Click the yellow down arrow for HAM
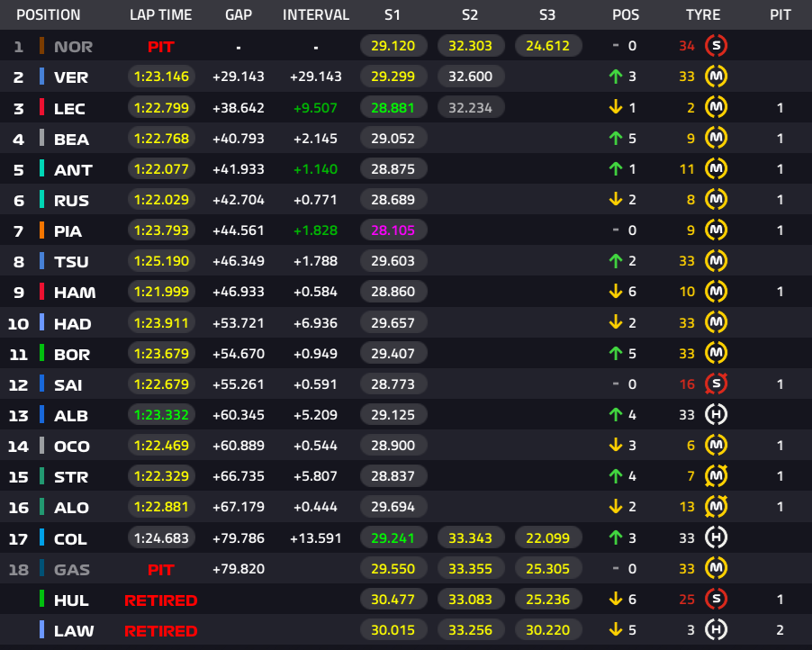Screen dimensions: 812x650 pos(615,291)
